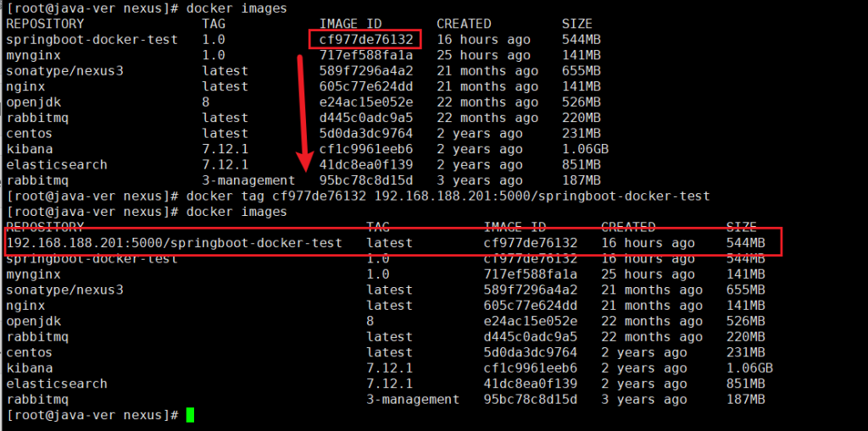
Task: Click the mynginx repository name in second listing
Action: tap(33, 274)
